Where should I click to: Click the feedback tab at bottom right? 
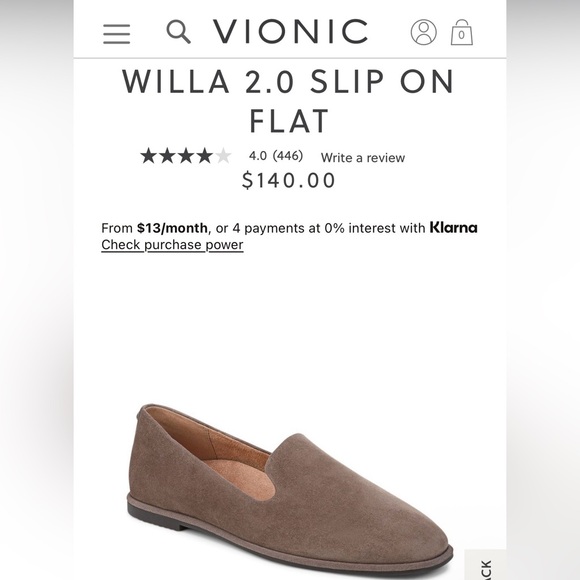click(485, 565)
